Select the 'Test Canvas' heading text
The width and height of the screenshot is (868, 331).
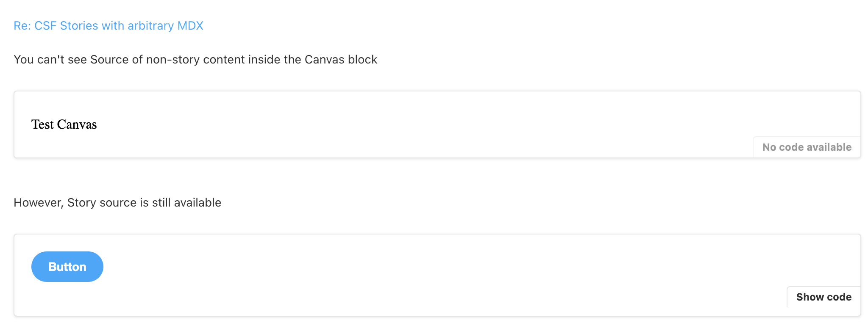(x=64, y=124)
